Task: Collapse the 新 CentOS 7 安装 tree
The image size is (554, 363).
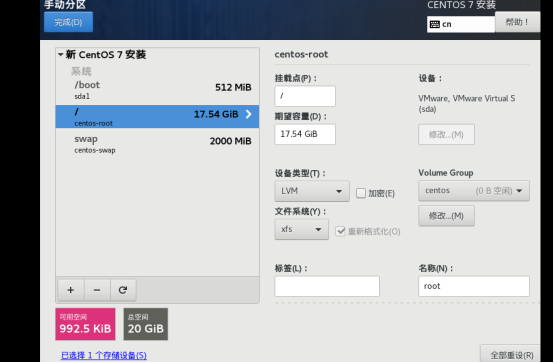Action: click(61, 54)
